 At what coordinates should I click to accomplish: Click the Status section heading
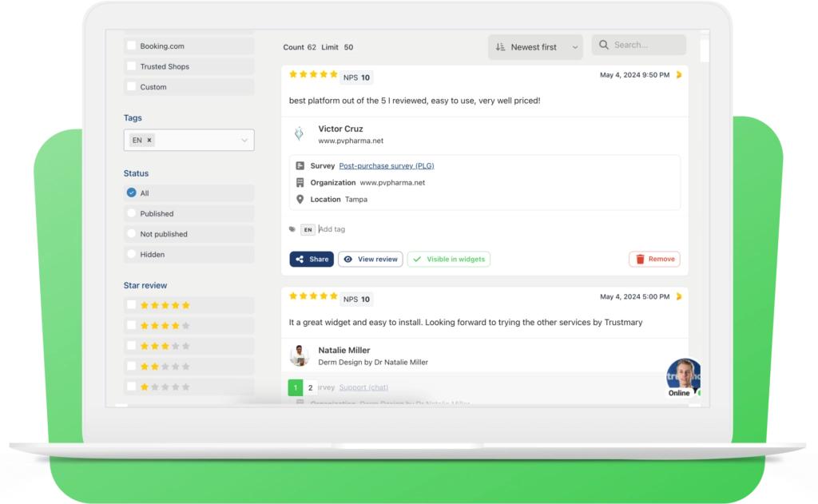(x=136, y=173)
